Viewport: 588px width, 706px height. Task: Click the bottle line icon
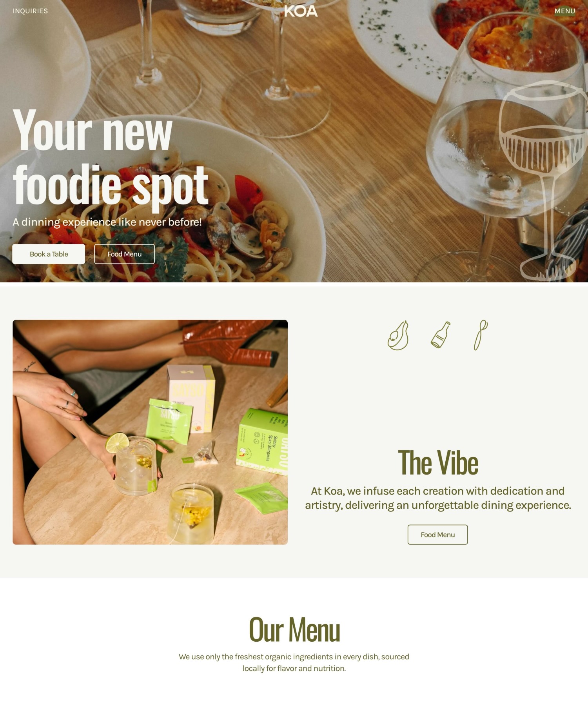(441, 335)
